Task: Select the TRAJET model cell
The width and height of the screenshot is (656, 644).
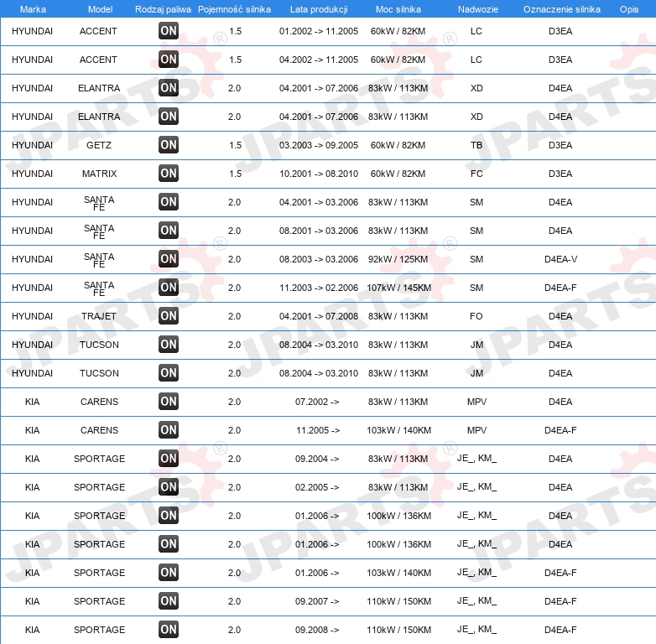Action: click(x=99, y=316)
